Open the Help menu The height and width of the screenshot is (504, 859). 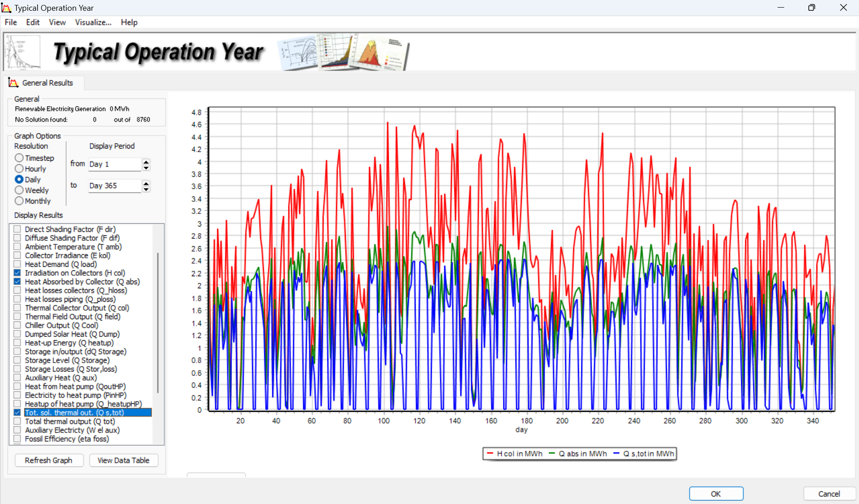[129, 22]
